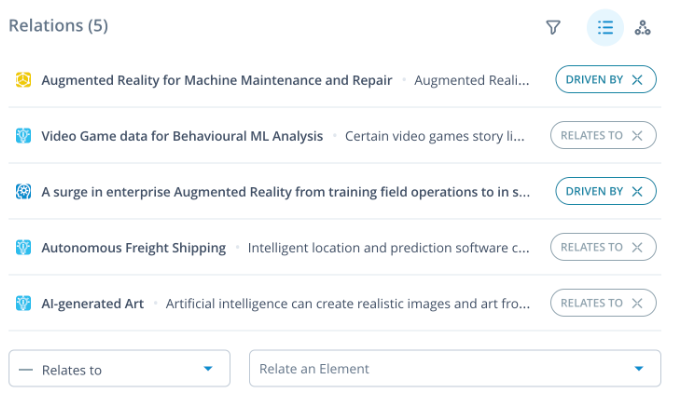Remove RELATES TO relation on Autonomous Freight Shipping

(637, 247)
